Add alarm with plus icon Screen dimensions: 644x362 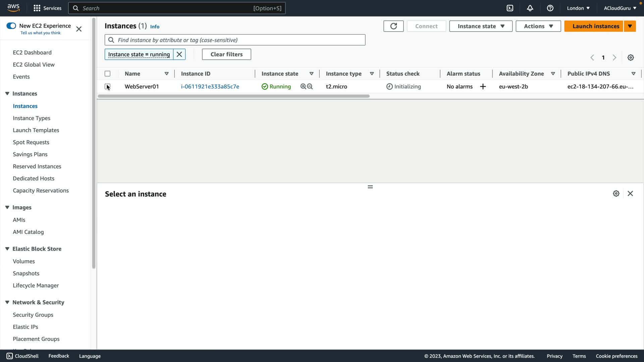click(483, 86)
